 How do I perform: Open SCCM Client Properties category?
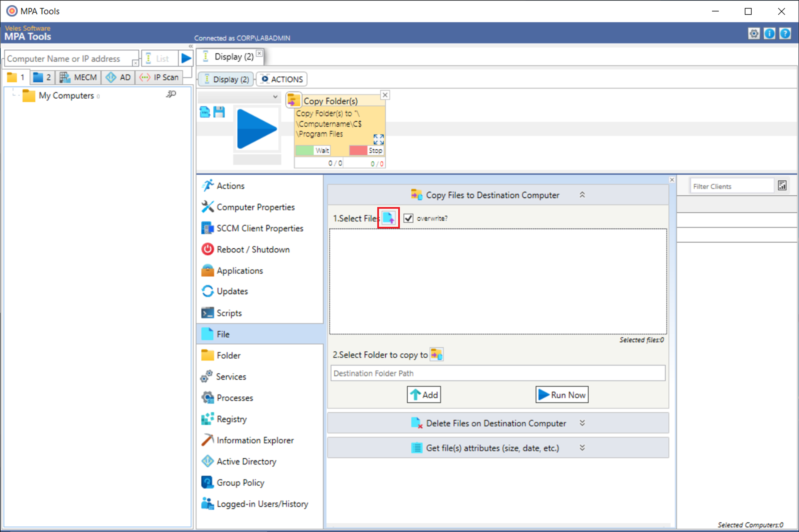[x=259, y=228]
